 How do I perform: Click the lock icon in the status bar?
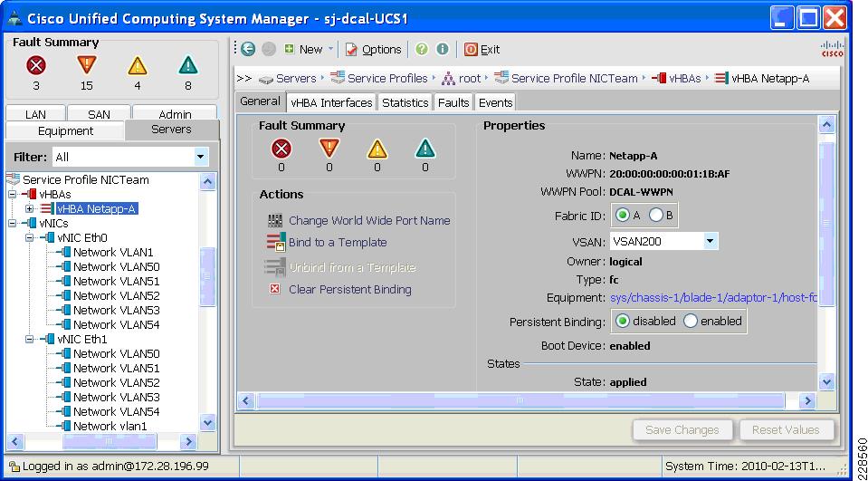click(14, 467)
